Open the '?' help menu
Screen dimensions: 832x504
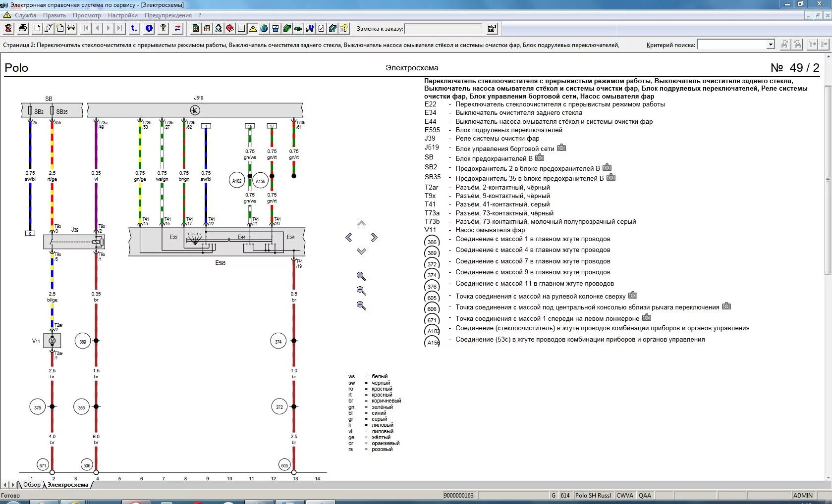pyautogui.click(x=200, y=15)
